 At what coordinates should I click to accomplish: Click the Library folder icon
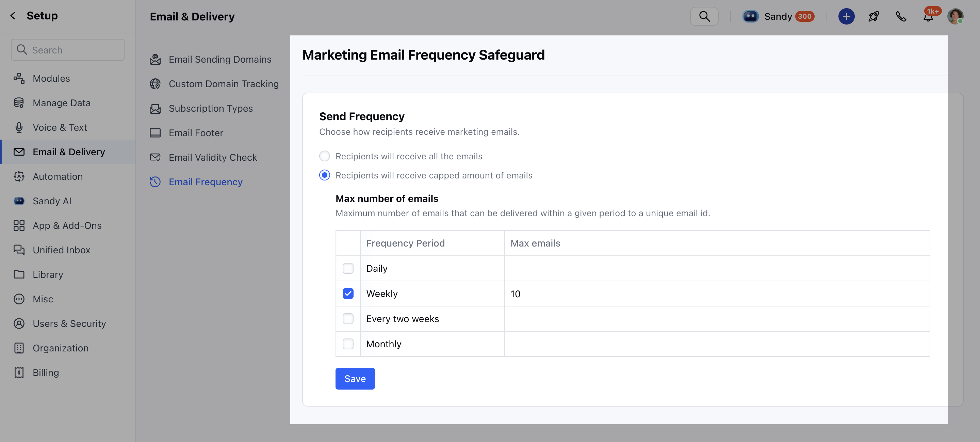tap(19, 274)
